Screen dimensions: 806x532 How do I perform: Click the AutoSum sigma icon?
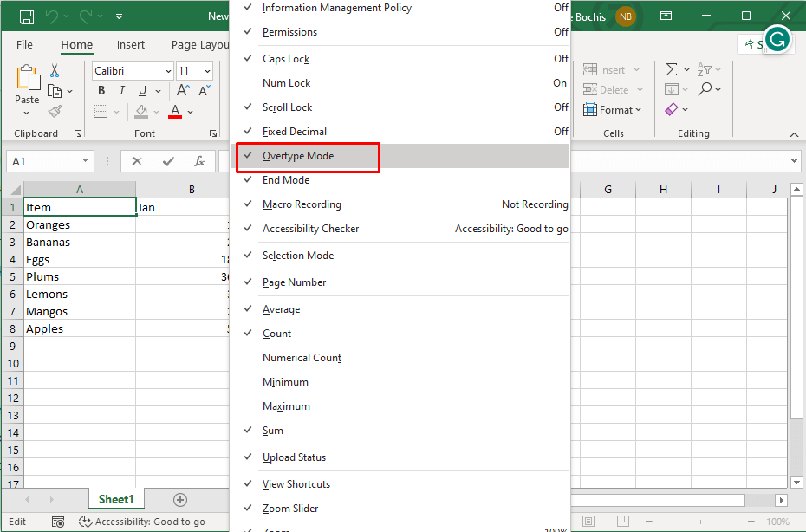(x=672, y=69)
